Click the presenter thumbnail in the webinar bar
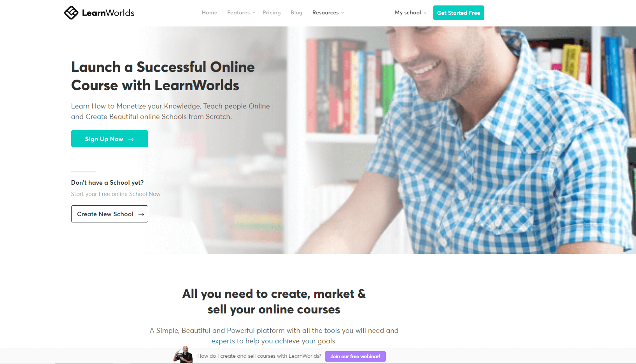The height and width of the screenshot is (364, 636). coord(184,354)
